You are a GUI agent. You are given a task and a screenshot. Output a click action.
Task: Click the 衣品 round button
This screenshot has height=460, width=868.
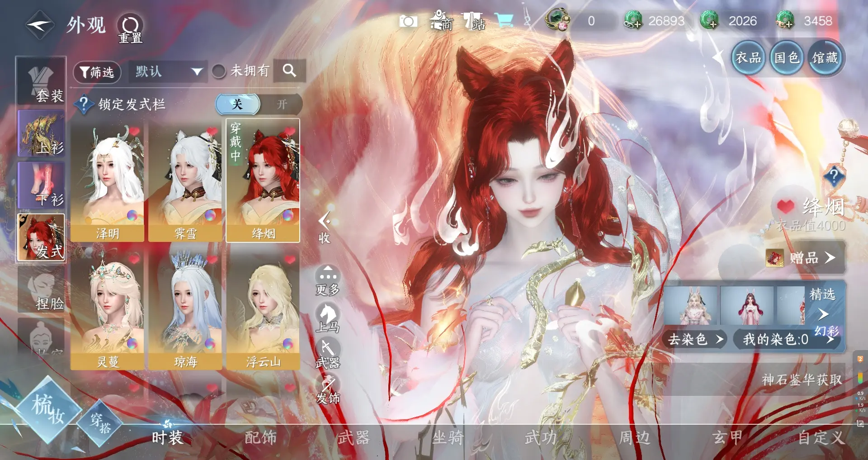[748, 57]
